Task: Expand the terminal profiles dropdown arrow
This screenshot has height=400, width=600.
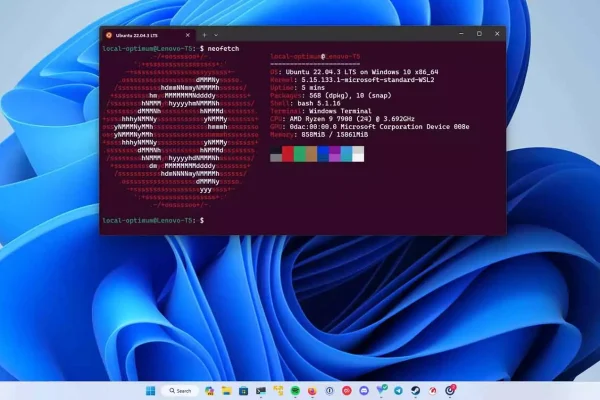Action: (216, 35)
